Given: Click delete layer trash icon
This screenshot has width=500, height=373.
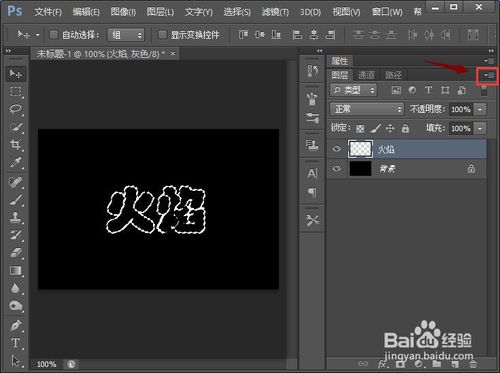Looking at the screenshot, I should (473, 364).
